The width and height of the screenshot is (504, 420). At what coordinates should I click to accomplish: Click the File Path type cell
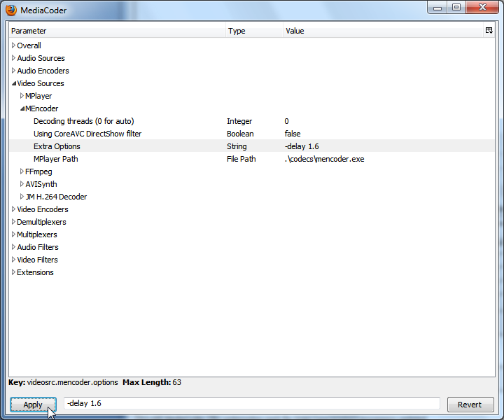(241, 159)
